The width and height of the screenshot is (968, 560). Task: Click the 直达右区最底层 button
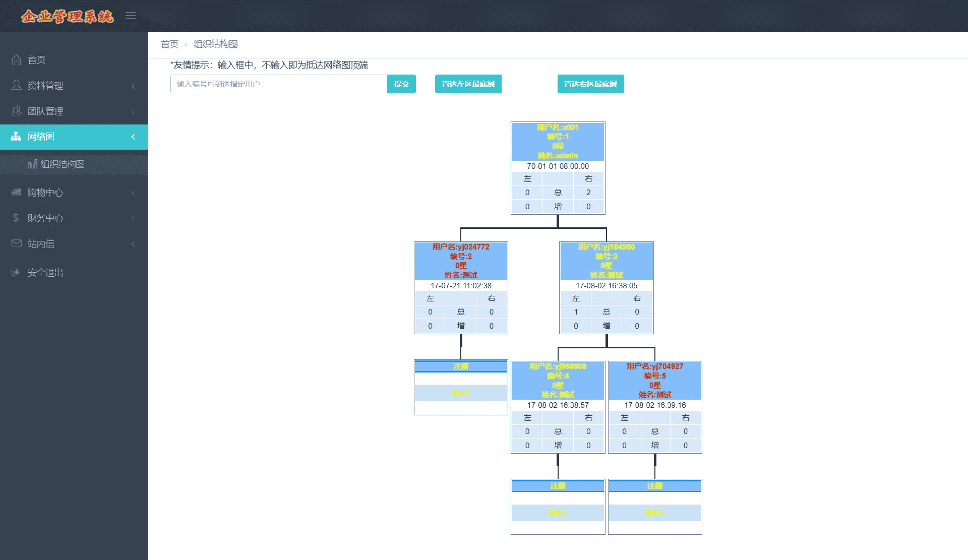coord(590,84)
